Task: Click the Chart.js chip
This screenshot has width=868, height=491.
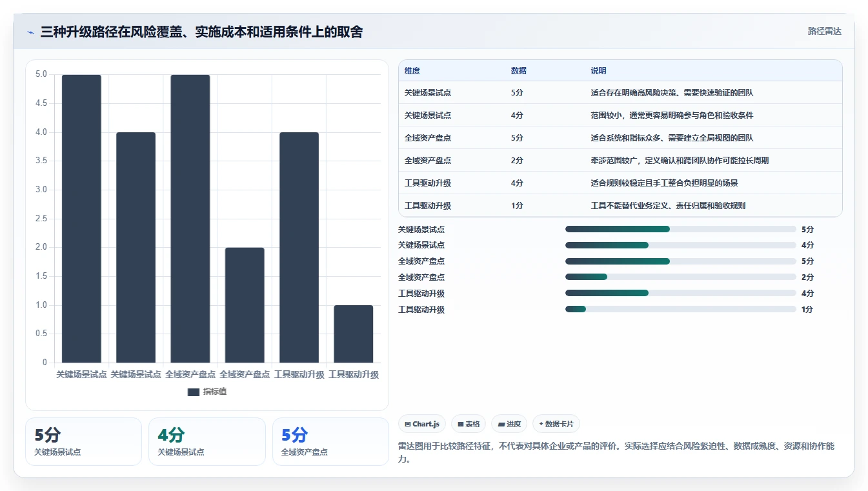Action: pos(421,424)
